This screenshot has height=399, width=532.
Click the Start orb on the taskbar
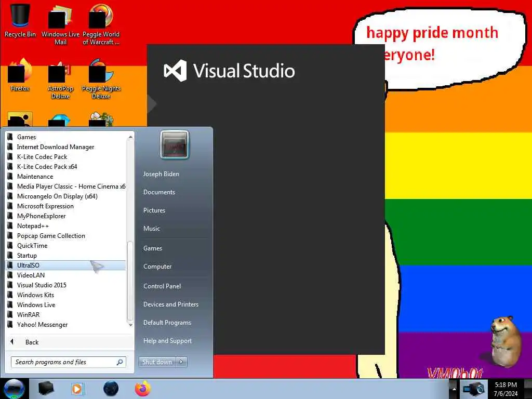(x=14, y=389)
